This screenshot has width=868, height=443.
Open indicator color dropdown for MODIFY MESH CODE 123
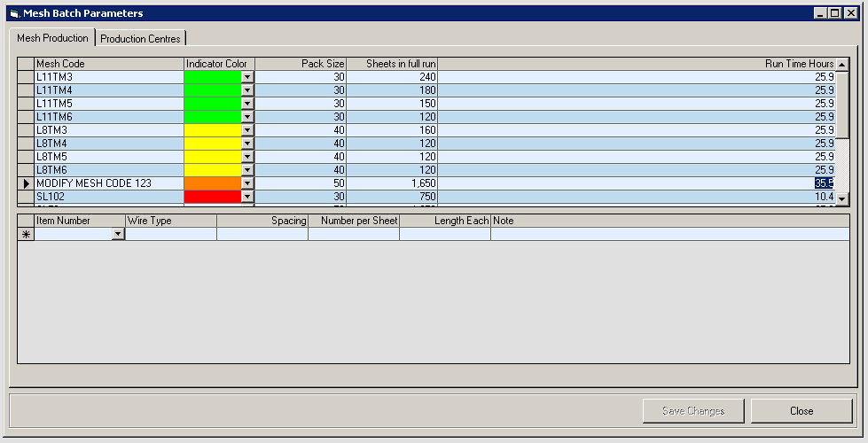tap(247, 183)
